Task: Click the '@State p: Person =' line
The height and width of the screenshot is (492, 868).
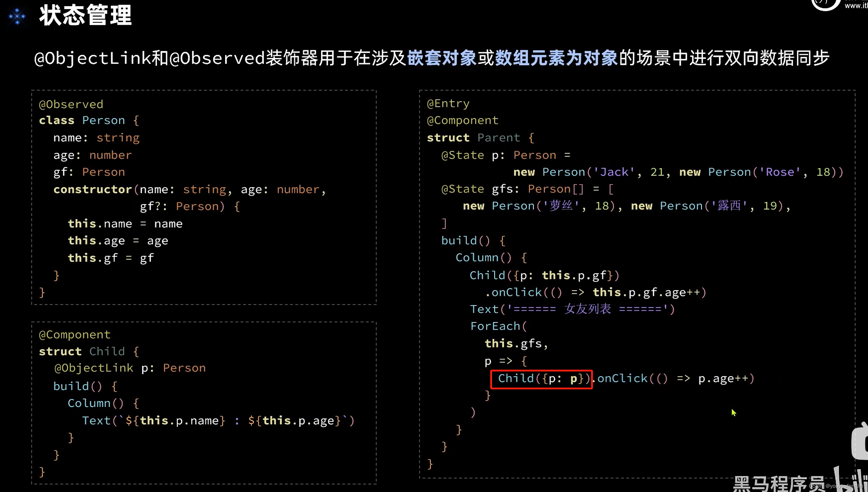Action: [x=506, y=155]
